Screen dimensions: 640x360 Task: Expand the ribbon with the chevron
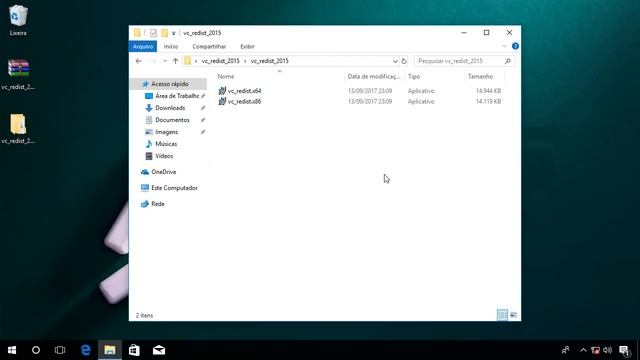[504, 46]
